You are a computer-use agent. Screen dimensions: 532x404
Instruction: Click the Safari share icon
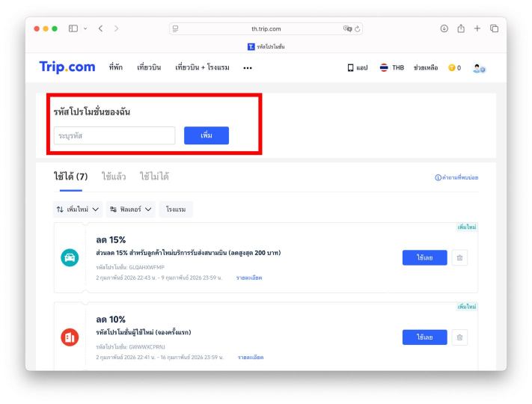pyautogui.click(x=461, y=28)
